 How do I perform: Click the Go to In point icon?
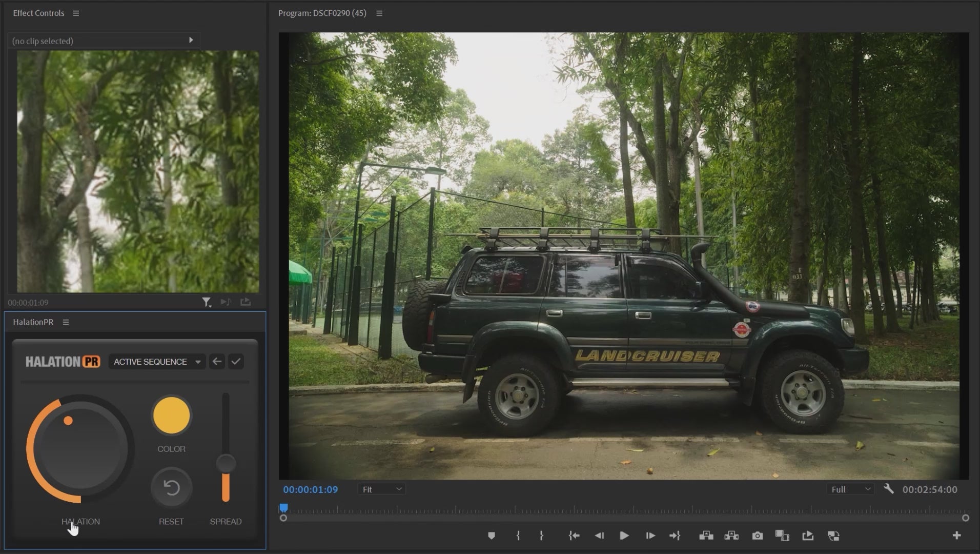pyautogui.click(x=574, y=536)
